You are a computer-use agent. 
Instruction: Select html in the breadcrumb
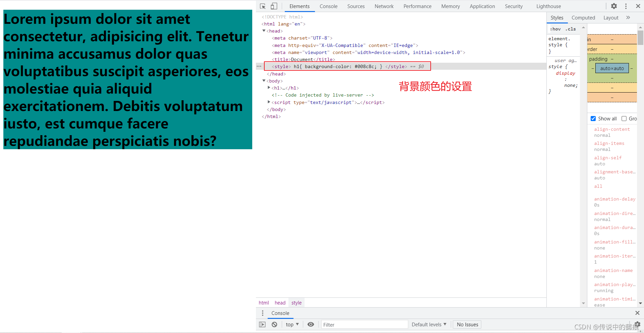pos(264,303)
